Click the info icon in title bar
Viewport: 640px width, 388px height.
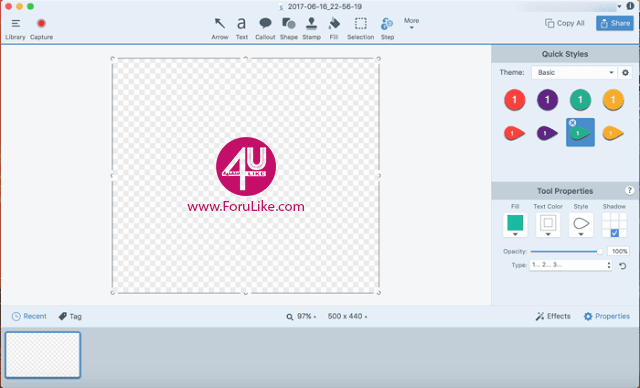[630, 6]
